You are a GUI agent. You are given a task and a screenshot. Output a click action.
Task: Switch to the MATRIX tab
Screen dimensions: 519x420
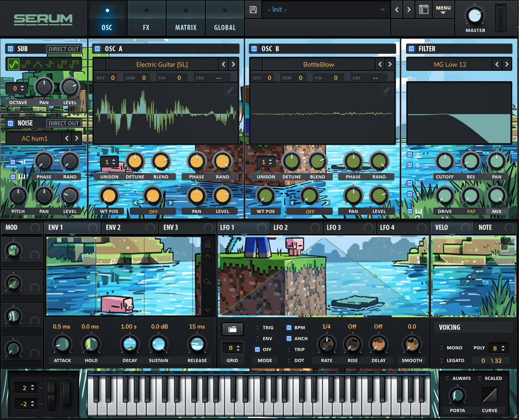(186, 18)
